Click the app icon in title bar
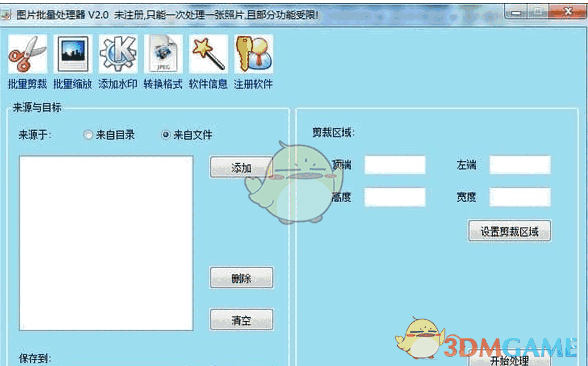 pos(5,15)
